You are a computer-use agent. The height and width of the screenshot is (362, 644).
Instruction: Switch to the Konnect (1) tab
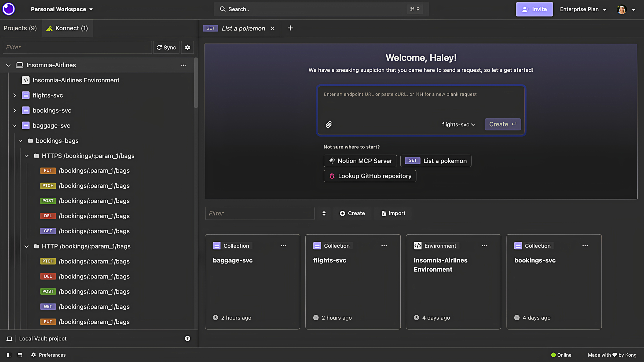pyautogui.click(x=67, y=28)
